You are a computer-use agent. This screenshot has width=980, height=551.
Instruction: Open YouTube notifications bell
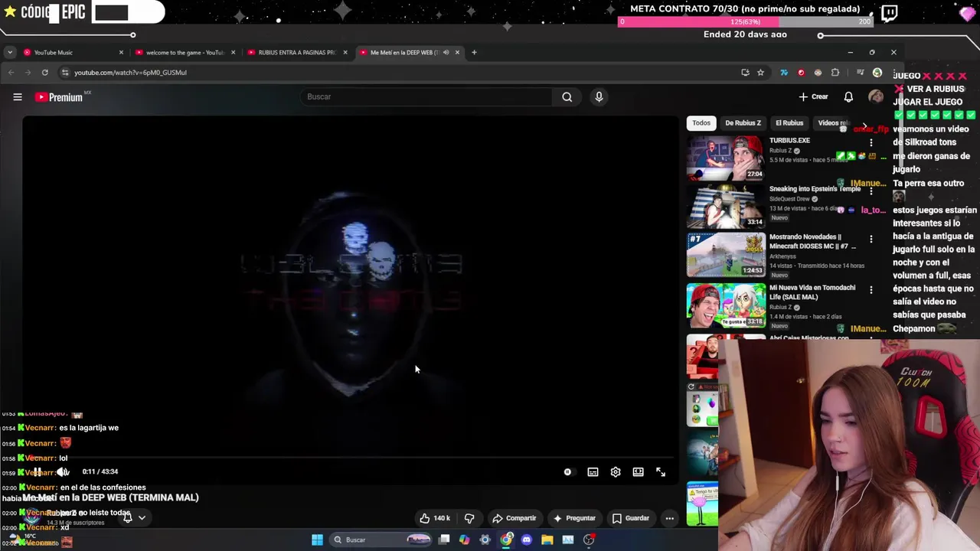(848, 97)
